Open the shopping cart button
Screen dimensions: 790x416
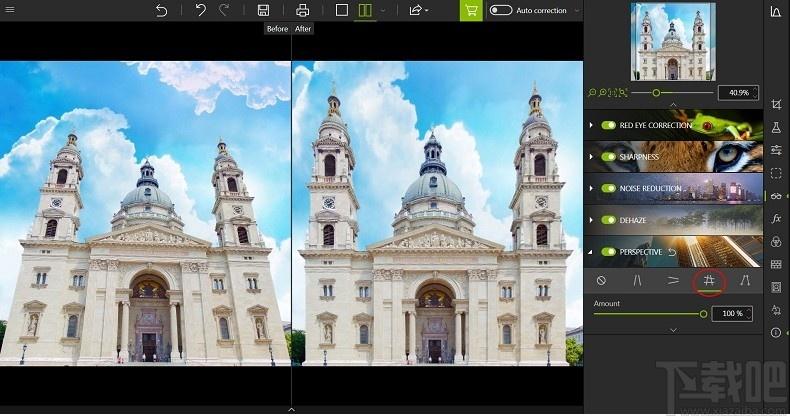(x=470, y=10)
